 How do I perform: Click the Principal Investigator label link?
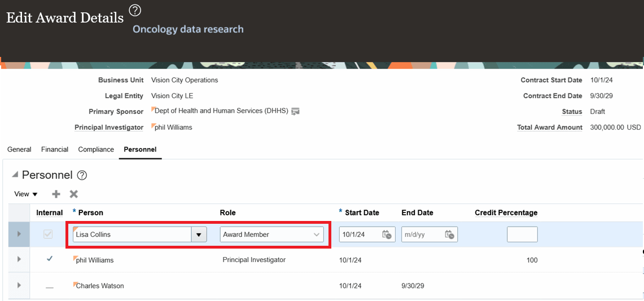click(x=109, y=127)
